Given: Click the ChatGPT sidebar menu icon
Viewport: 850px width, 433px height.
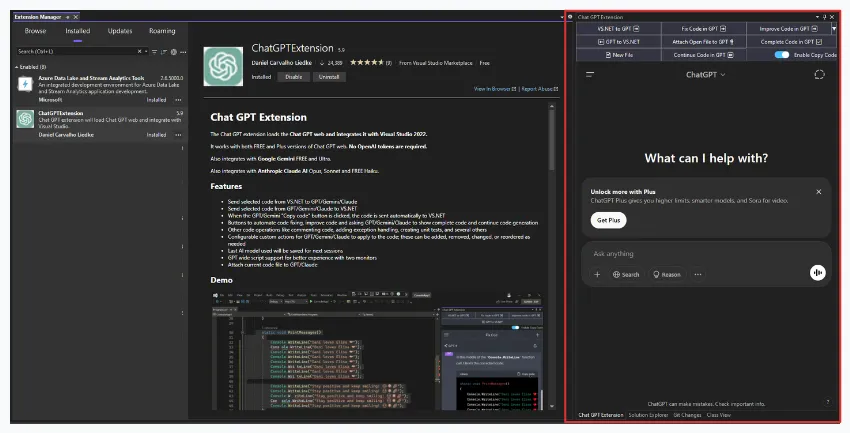Looking at the screenshot, I should tap(591, 75).
